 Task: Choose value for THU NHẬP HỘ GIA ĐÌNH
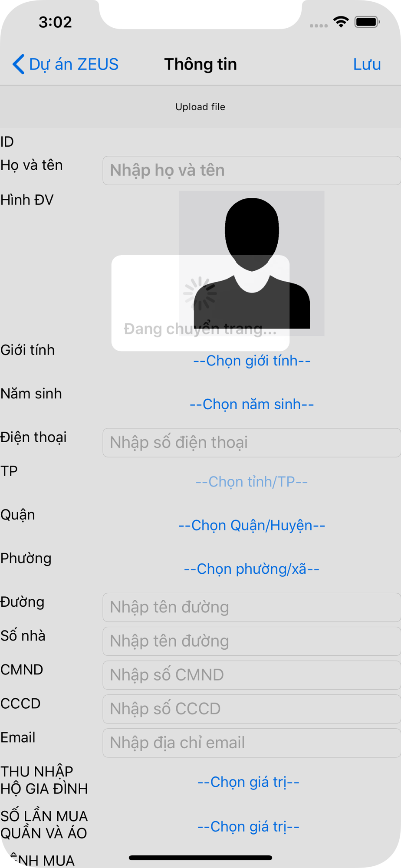tap(248, 782)
